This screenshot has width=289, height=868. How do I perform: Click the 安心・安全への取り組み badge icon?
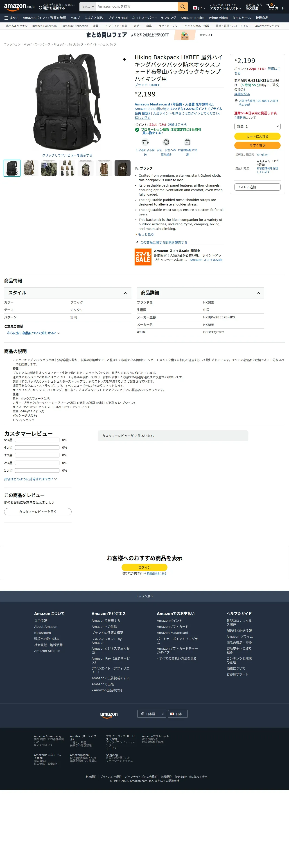[x=166, y=142]
